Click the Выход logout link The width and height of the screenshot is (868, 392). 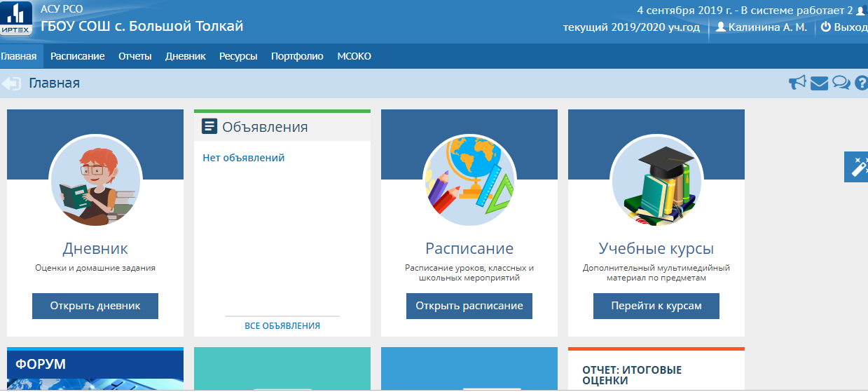(850, 27)
